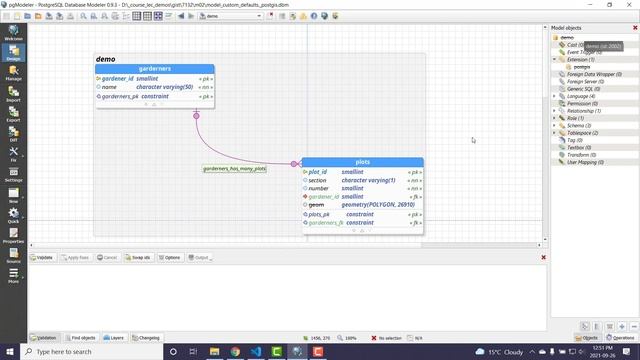Open the Diff tool in sidebar
640x360 pixels.
13,134
